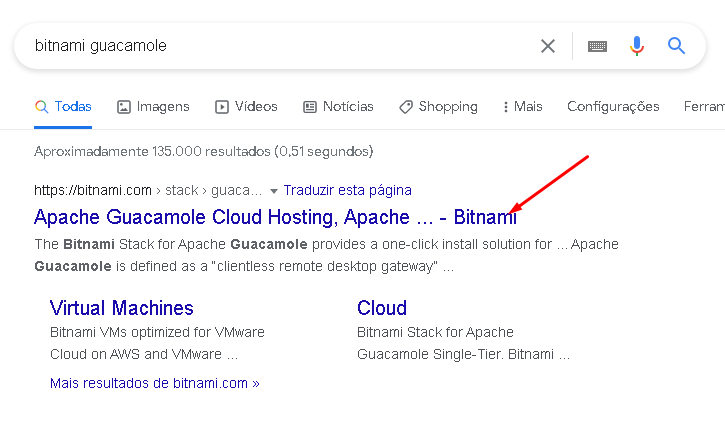This screenshot has width=725, height=421.
Task: Open Configurações
Action: click(613, 107)
